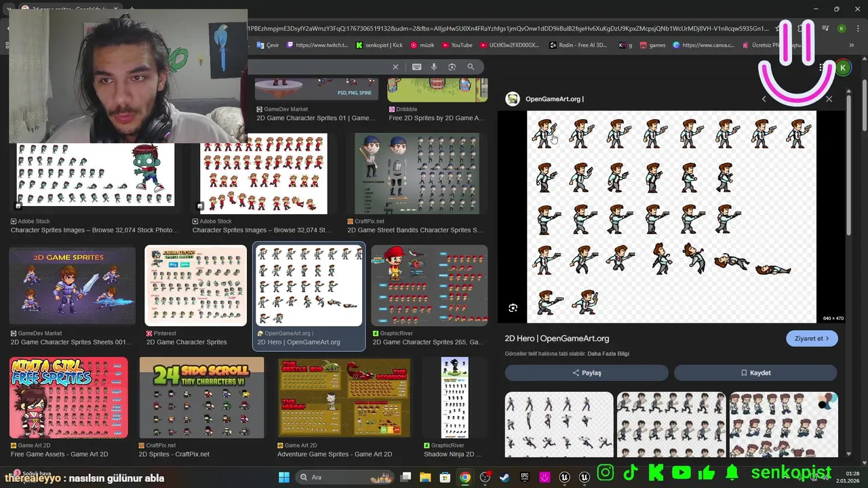Open the Ninja Girl Free Sprites result
Image resolution: width=868 pixels, height=488 pixels.
(68, 398)
